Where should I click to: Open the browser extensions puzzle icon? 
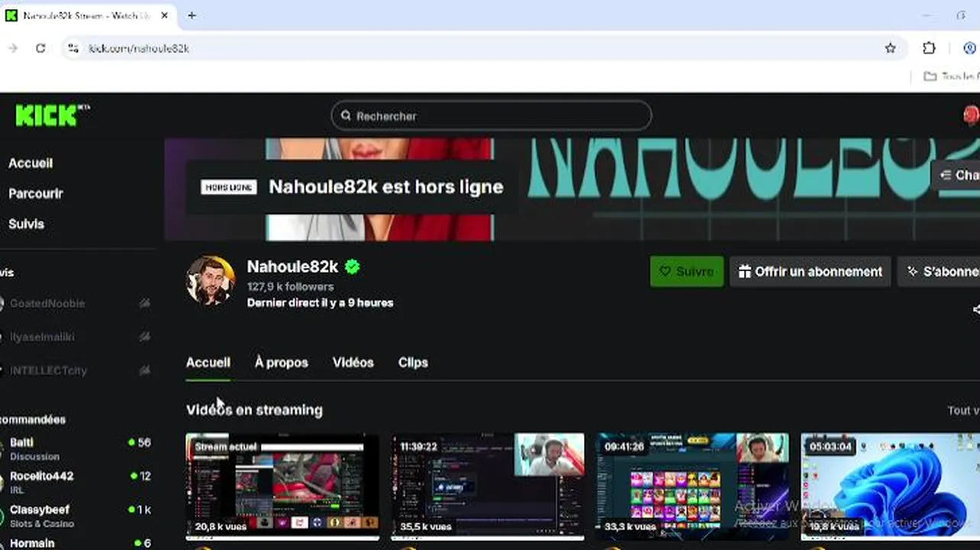[x=929, y=48]
